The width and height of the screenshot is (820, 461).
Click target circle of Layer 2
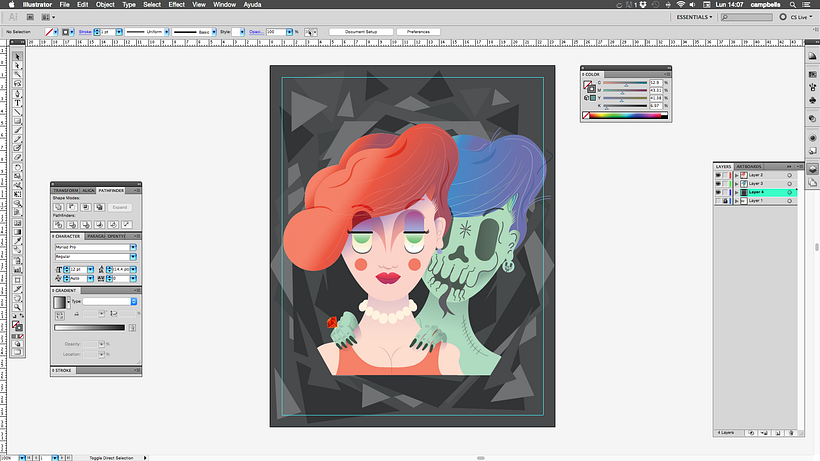tap(790, 175)
